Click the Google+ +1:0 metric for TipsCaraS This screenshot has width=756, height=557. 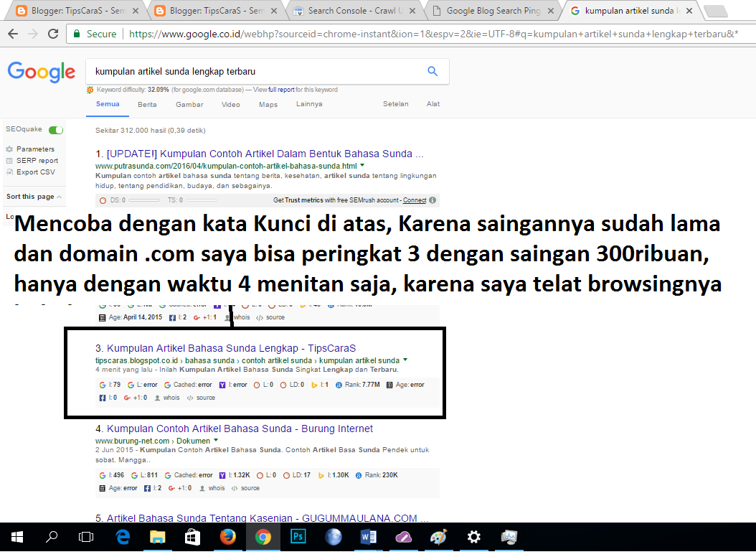136,398
